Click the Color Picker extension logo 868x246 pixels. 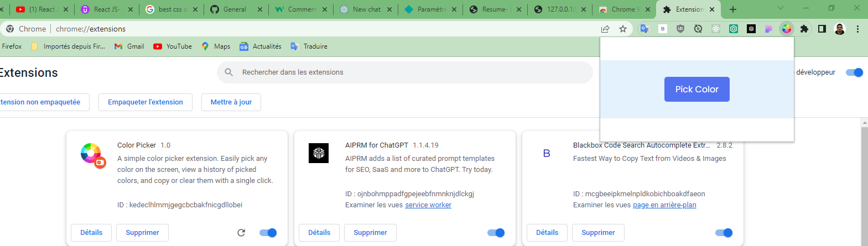coord(92,155)
